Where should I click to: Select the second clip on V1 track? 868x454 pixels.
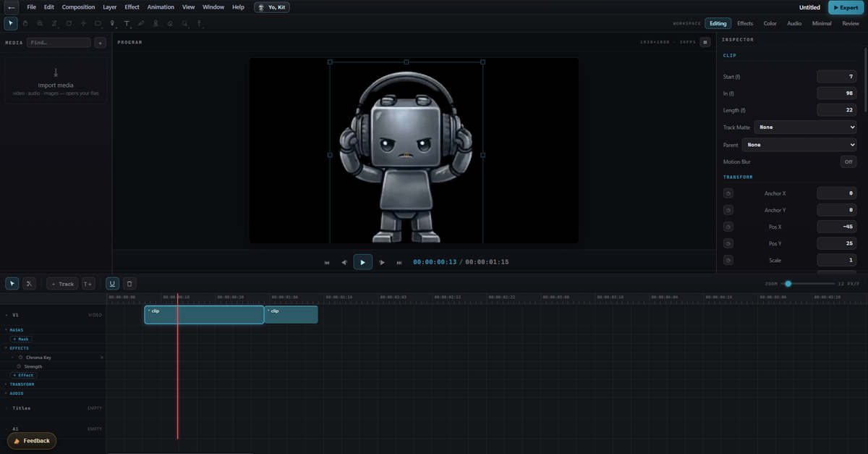(291, 315)
